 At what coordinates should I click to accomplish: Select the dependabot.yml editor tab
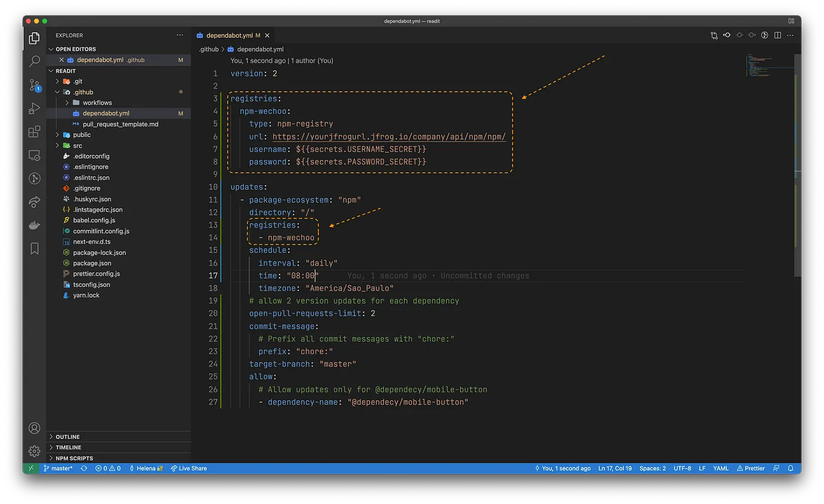[232, 35]
